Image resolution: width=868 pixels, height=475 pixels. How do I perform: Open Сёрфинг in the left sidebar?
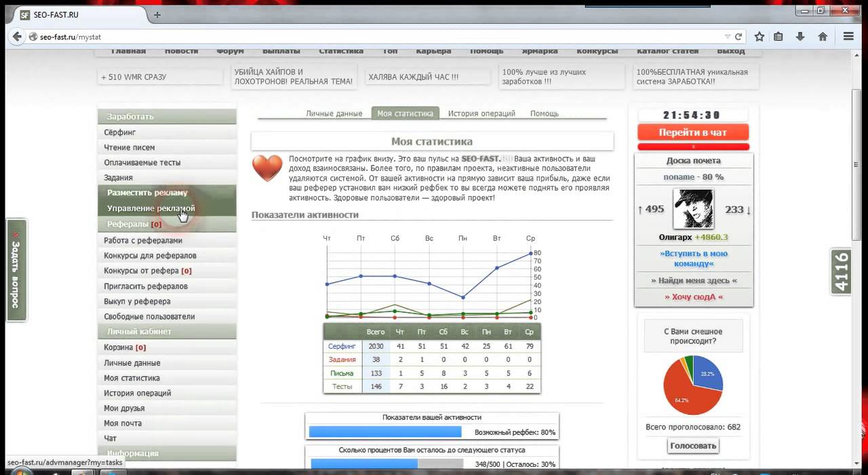(x=120, y=132)
